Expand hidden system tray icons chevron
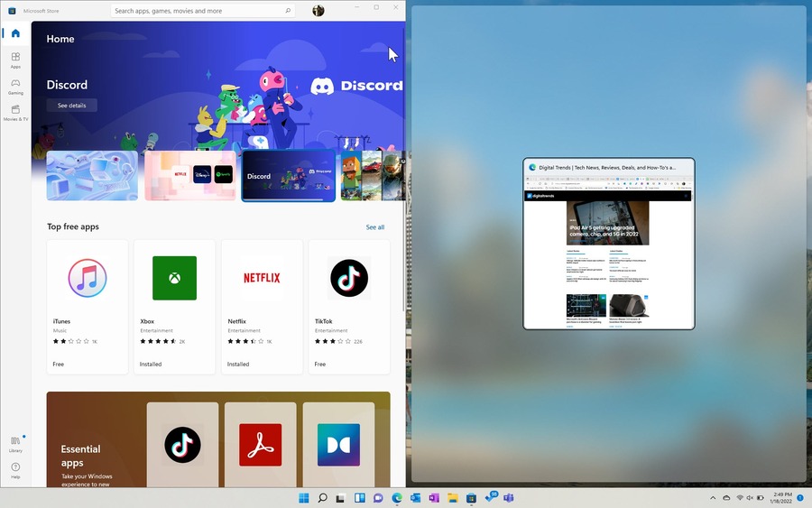Image resolution: width=812 pixels, height=508 pixels. 713,498
